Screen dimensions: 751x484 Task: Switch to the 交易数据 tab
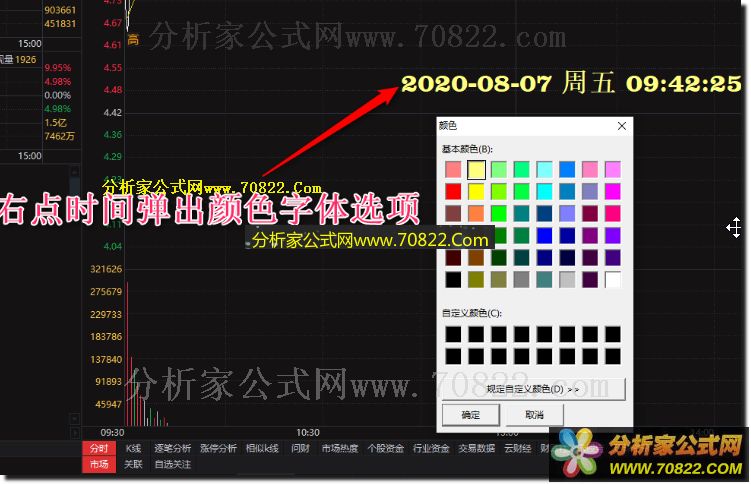pyautogui.click(x=477, y=449)
